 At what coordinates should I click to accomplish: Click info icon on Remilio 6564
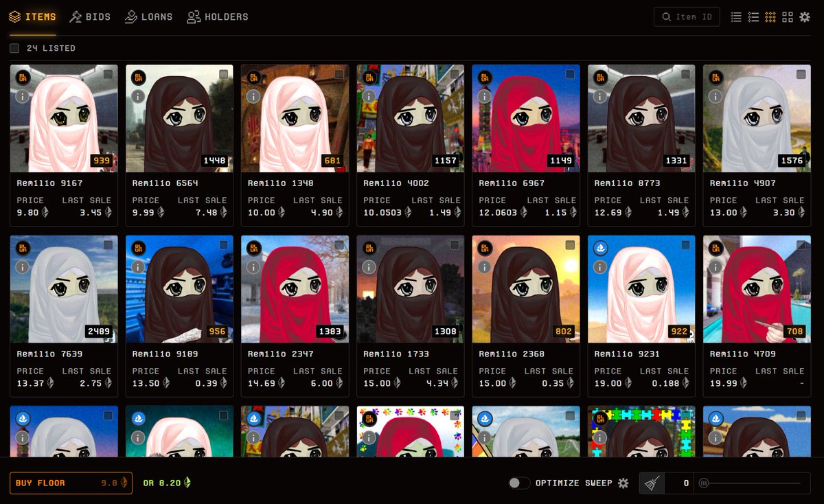[138, 96]
